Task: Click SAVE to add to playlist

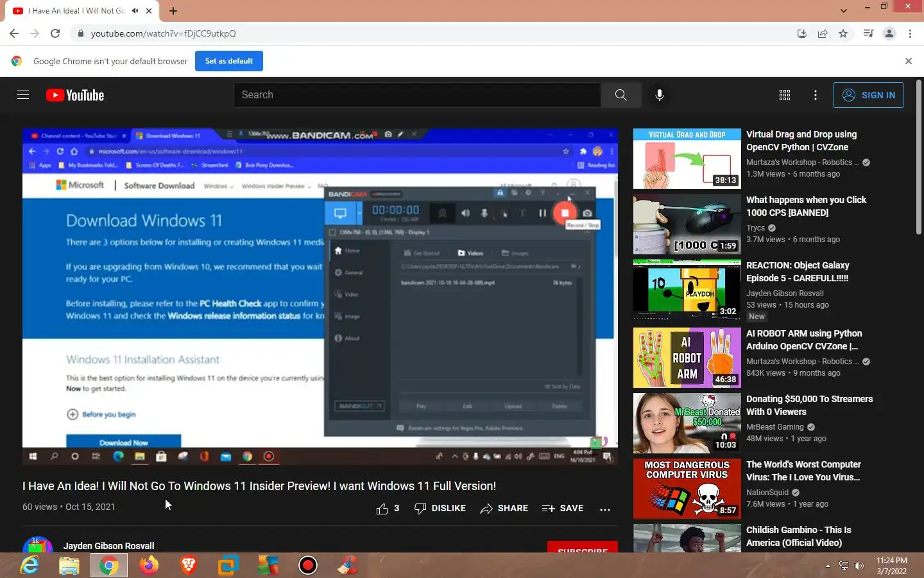Action: coord(563,509)
